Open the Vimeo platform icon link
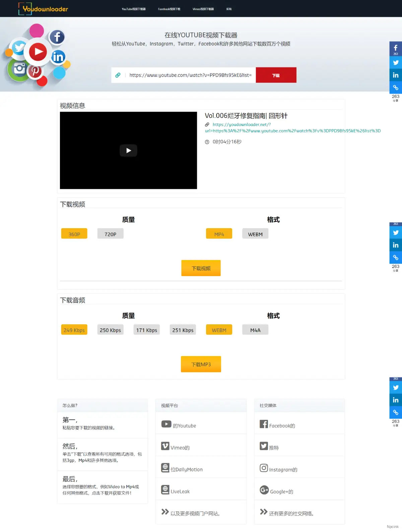 coord(165,446)
